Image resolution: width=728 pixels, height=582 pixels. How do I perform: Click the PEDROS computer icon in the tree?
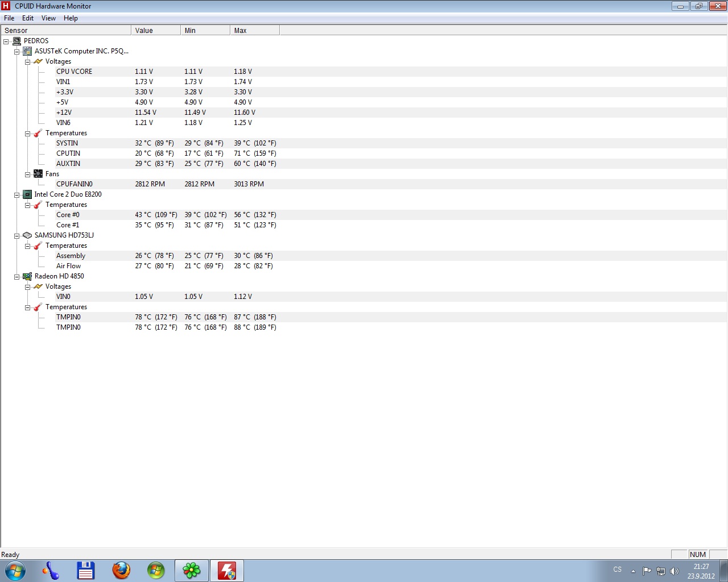(x=16, y=41)
